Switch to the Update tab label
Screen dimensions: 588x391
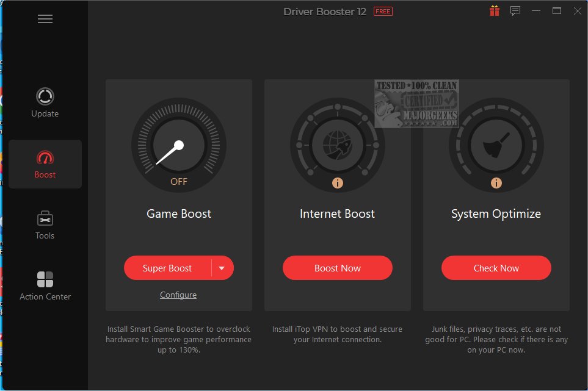(x=45, y=113)
